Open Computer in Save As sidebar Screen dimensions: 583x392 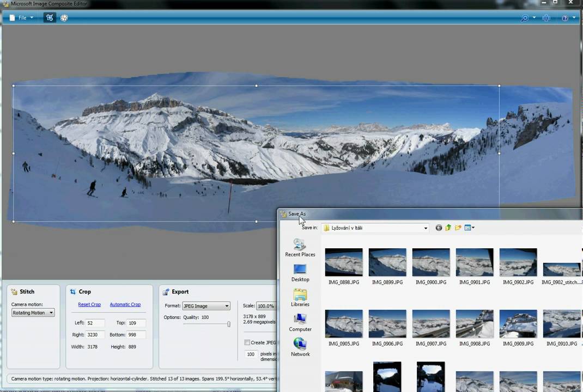[300, 322]
